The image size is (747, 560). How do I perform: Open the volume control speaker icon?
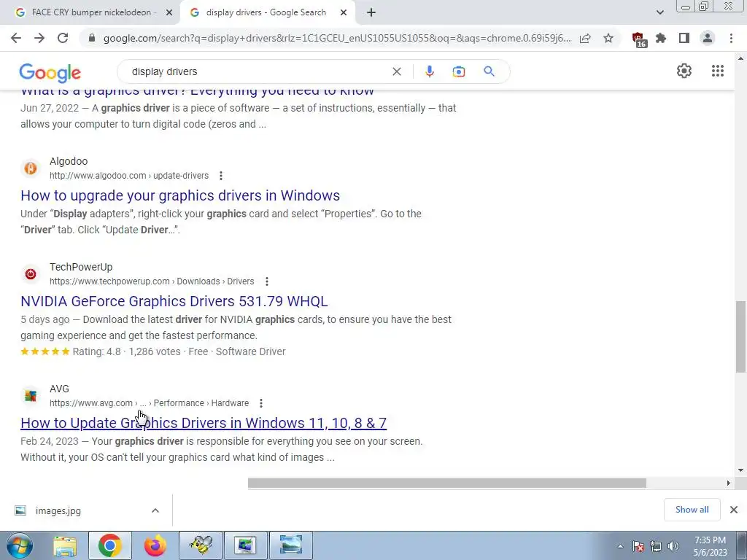tap(673, 546)
